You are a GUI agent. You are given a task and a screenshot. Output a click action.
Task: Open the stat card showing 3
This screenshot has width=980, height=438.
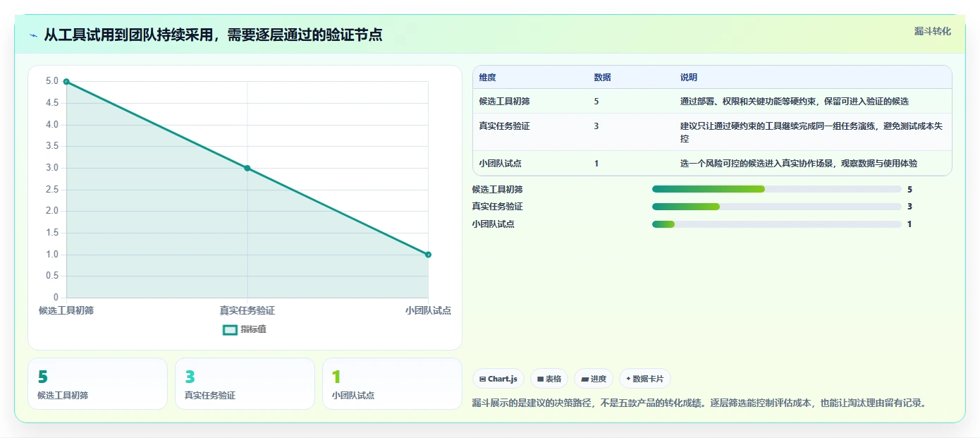click(x=245, y=384)
